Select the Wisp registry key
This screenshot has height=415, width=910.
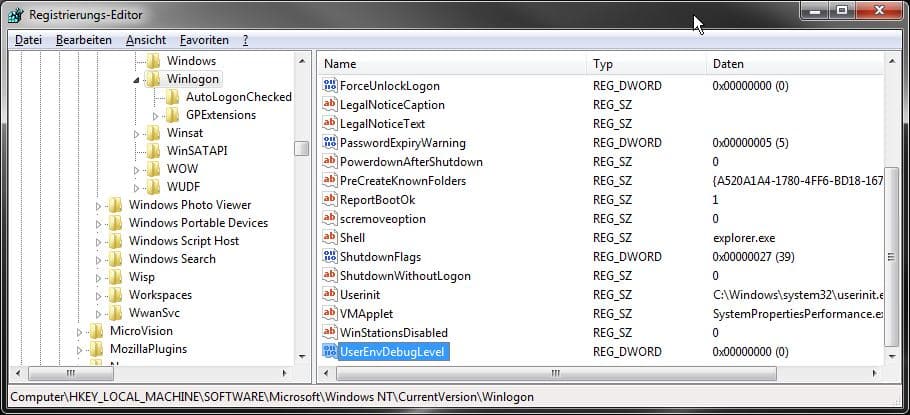pyautogui.click(x=142, y=277)
